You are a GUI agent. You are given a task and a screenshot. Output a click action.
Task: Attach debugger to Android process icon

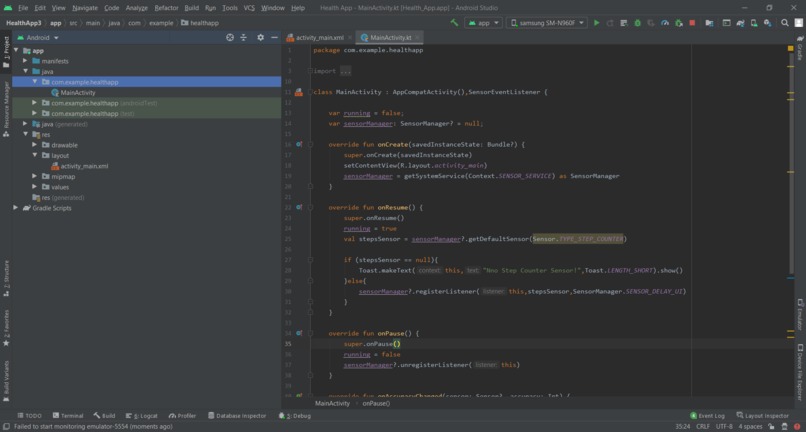679,23
